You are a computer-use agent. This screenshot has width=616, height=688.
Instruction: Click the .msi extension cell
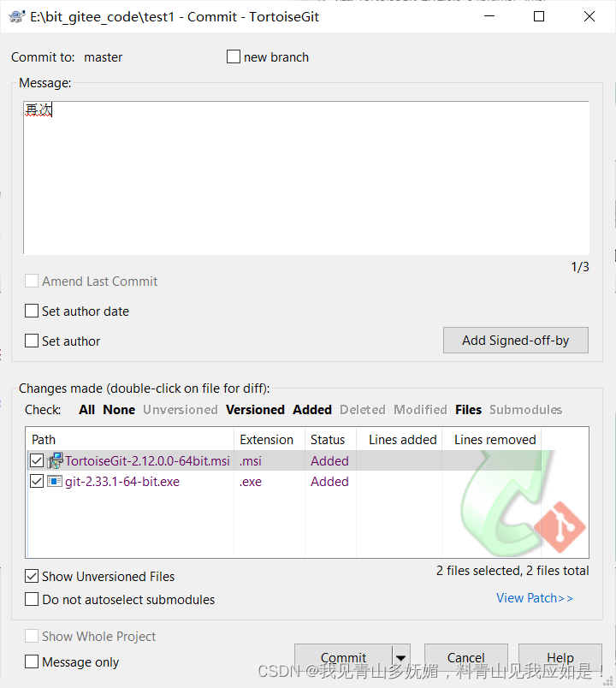[251, 460]
